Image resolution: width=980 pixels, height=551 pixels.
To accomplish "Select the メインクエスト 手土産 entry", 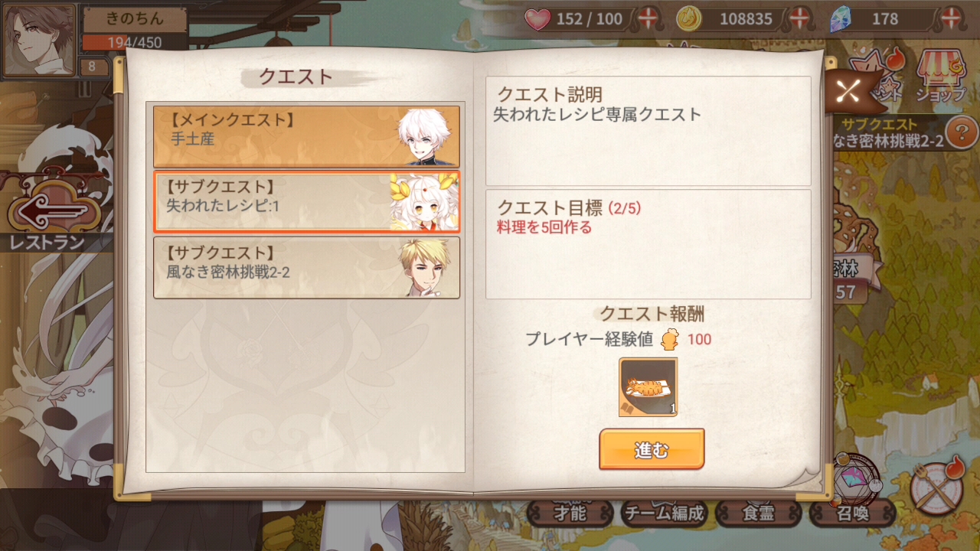I will 306,136.
